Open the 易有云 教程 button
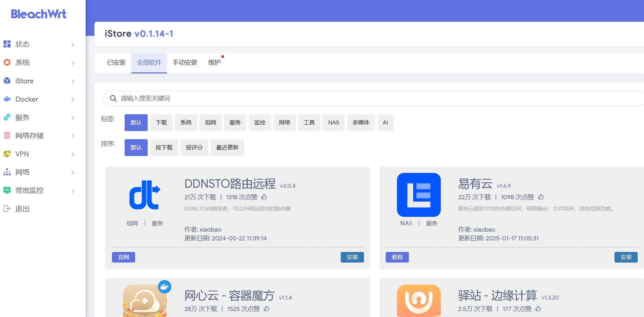 click(397, 257)
